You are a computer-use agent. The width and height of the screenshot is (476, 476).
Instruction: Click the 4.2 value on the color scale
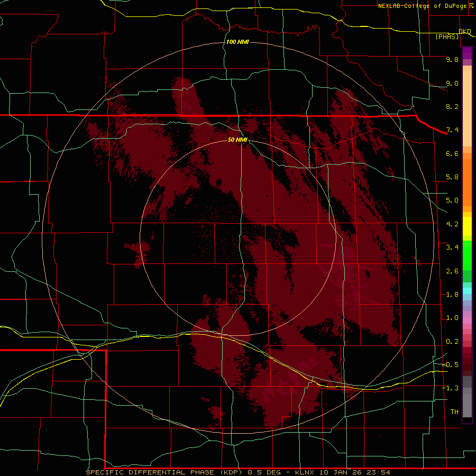(x=452, y=224)
